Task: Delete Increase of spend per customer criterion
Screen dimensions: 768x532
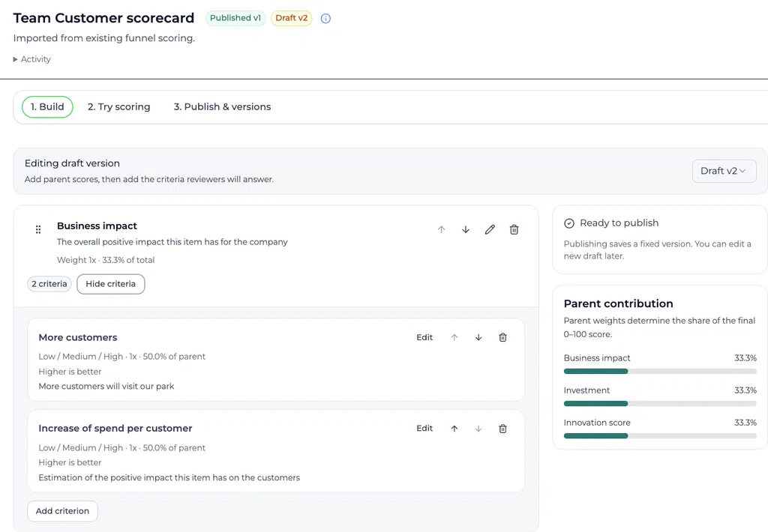Action: point(502,429)
